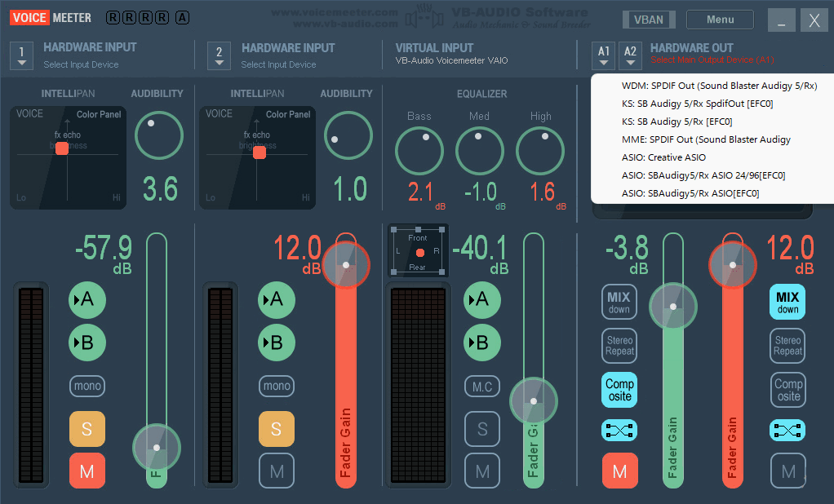Unmute Hardware Input 1 strip
The width and height of the screenshot is (834, 504).
pyautogui.click(x=87, y=471)
